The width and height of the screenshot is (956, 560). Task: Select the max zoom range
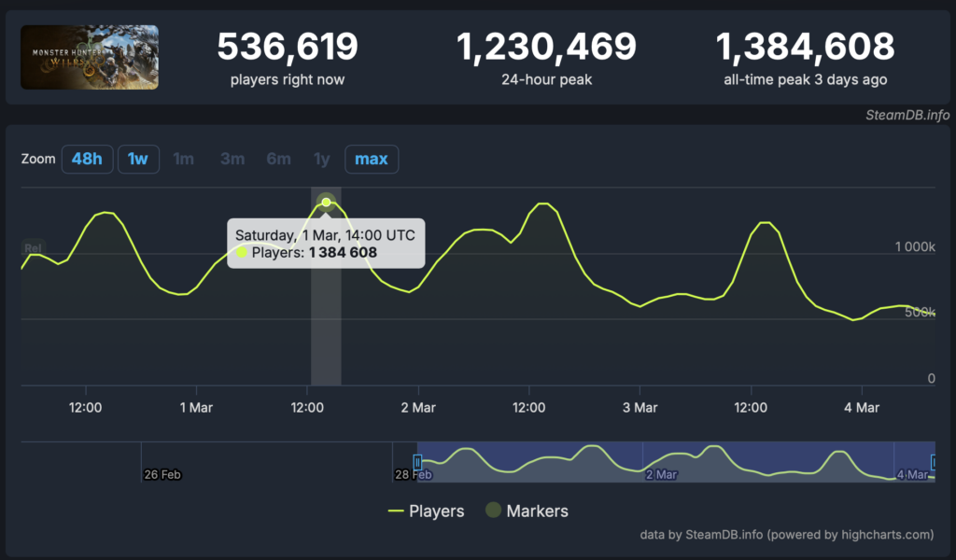tap(372, 159)
